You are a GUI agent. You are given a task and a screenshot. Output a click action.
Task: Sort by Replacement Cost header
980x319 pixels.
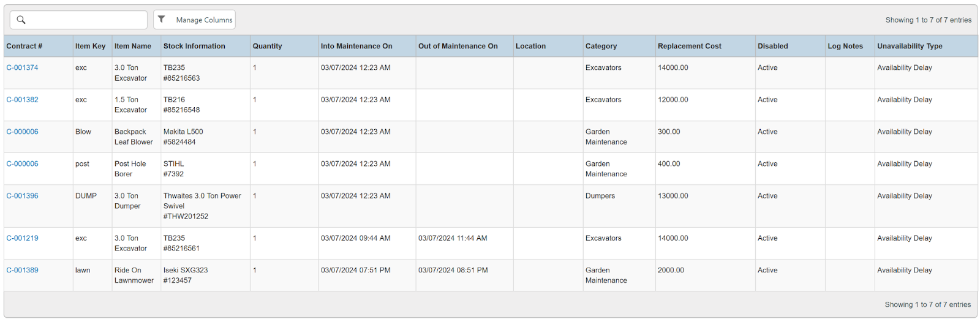click(x=690, y=46)
